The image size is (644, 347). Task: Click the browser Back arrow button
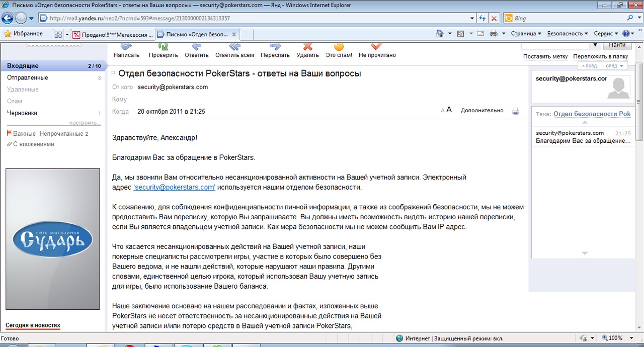tap(7, 18)
